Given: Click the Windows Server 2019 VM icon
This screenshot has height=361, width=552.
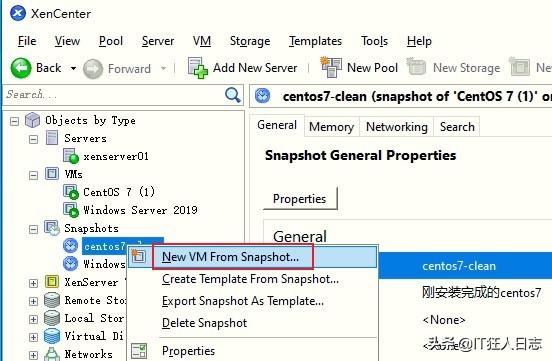Looking at the screenshot, I should [x=71, y=210].
